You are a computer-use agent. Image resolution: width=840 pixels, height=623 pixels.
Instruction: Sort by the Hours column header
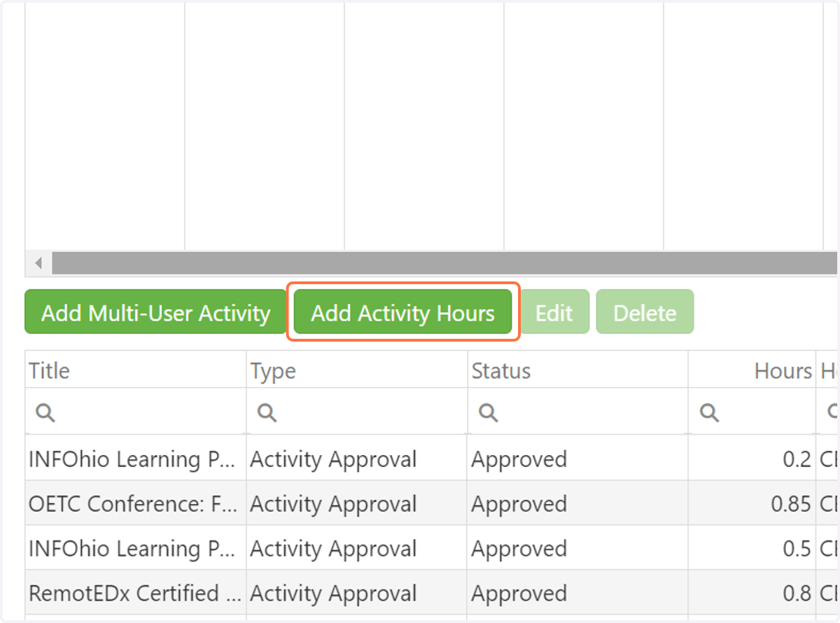tap(752, 370)
